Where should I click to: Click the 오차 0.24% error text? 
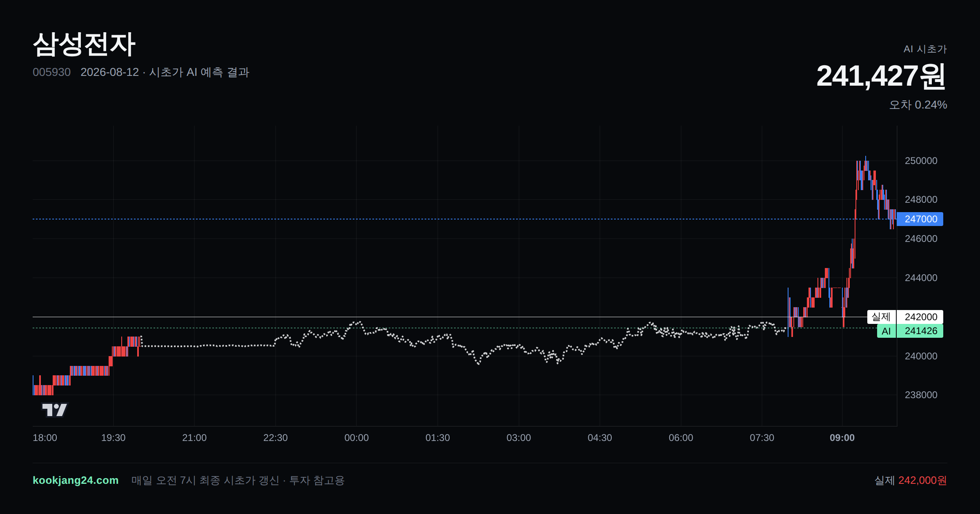point(918,105)
